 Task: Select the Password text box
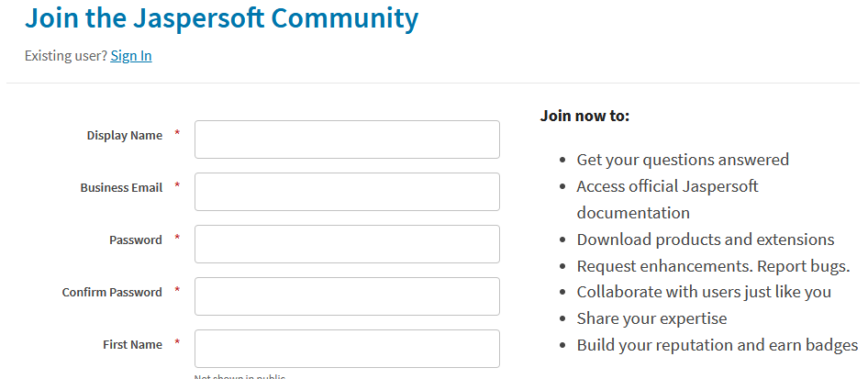coord(347,244)
